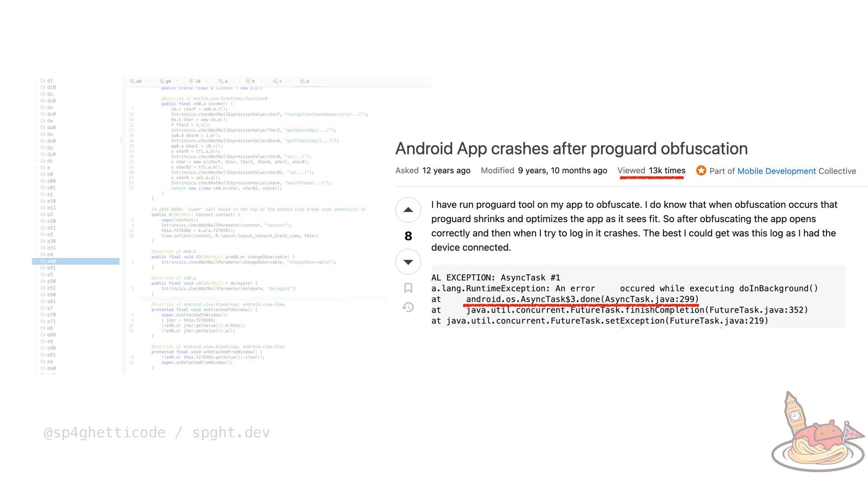This screenshot has height=488, width=868.
Task: Open the question title link
Action: [571, 149]
